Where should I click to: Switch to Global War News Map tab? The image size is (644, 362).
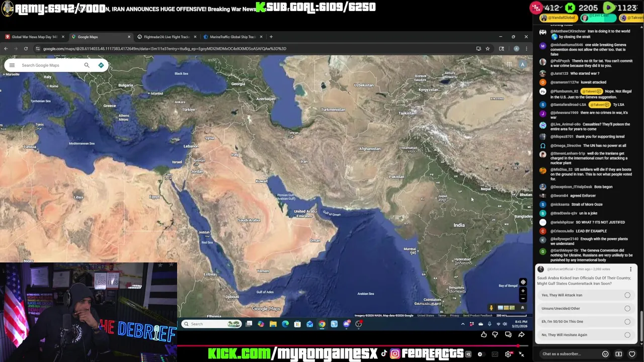tap(34, 37)
